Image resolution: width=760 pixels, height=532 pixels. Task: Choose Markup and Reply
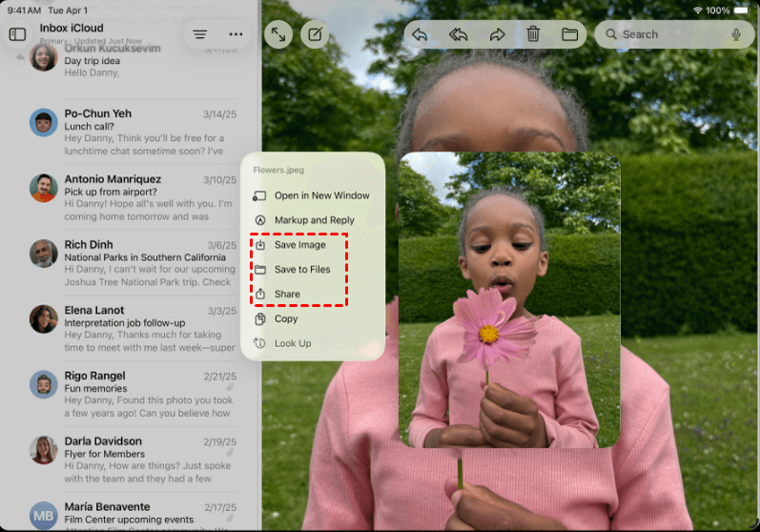point(313,220)
